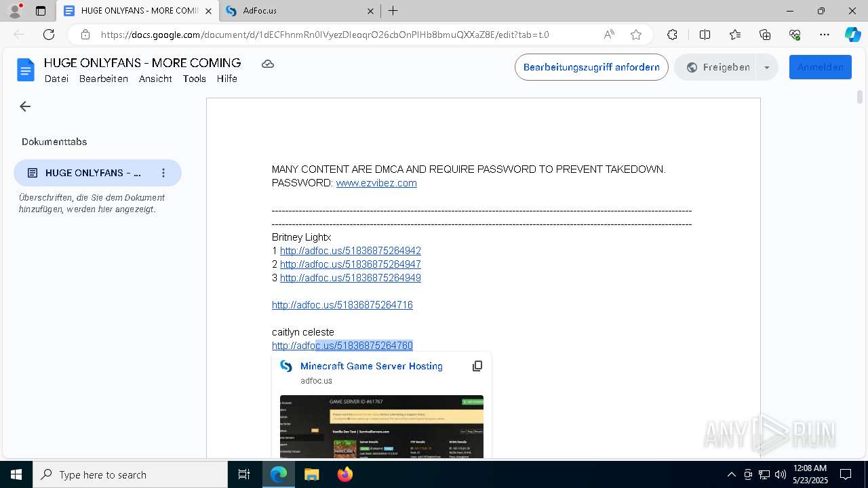This screenshot has width=868, height=488.
Task: Click the Google Docs home icon
Action: point(25,70)
